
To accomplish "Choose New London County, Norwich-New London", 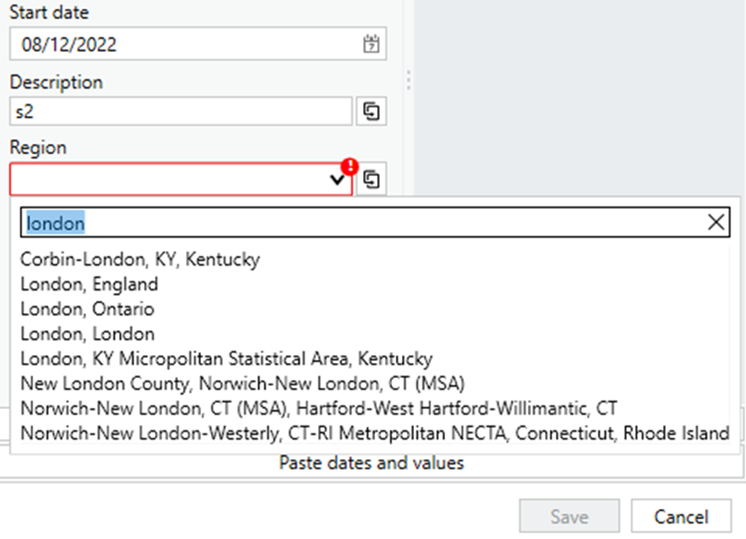I will click(374, 383).
